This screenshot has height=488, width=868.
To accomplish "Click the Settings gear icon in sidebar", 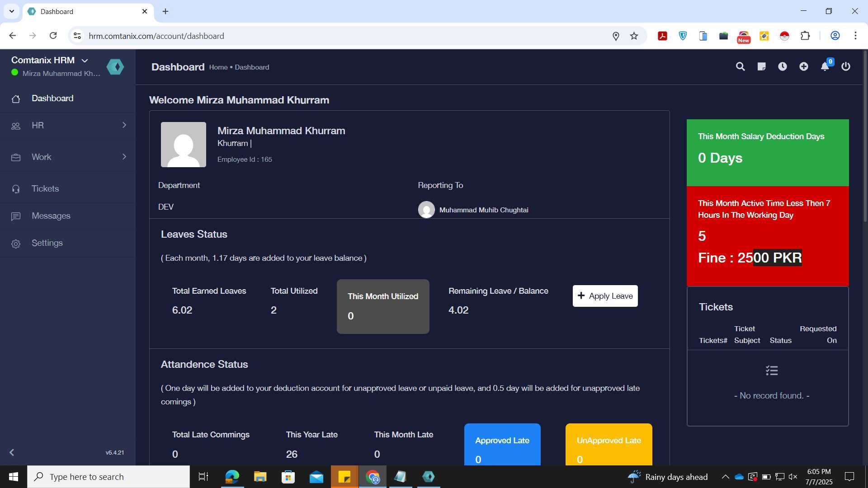I will (x=16, y=244).
